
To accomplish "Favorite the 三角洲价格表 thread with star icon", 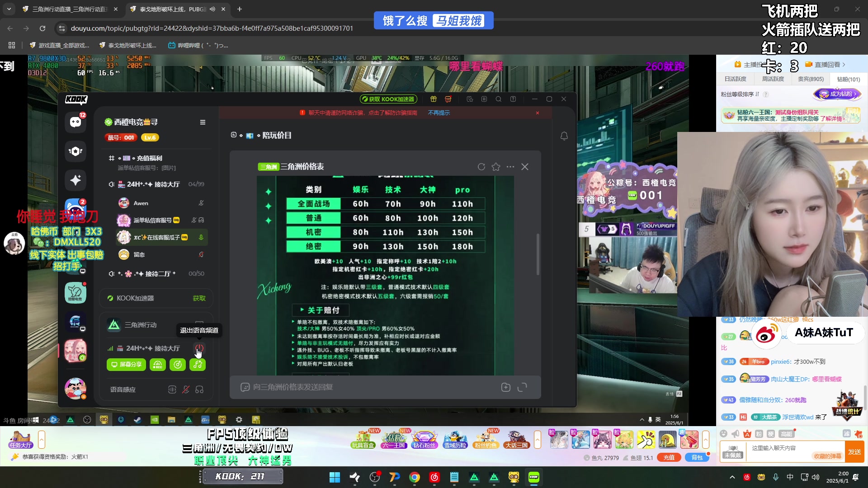I will pyautogui.click(x=496, y=167).
